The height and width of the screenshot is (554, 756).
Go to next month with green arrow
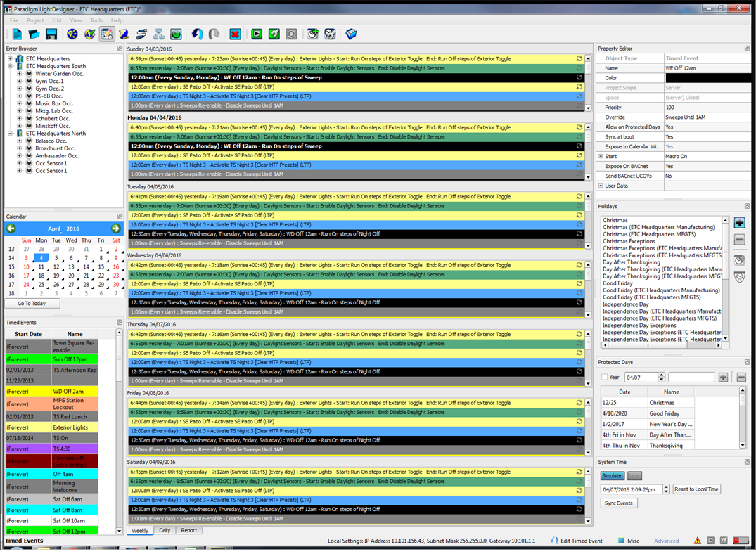click(x=115, y=228)
